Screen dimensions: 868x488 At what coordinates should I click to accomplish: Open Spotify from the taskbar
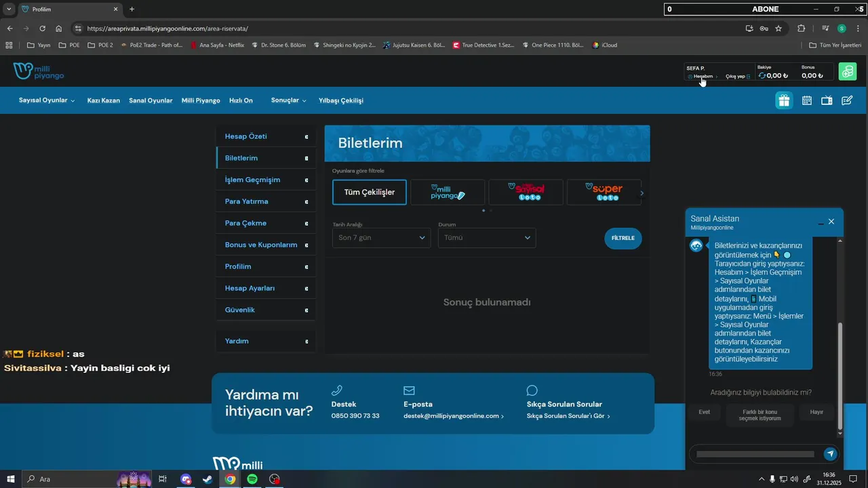(x=252, y=479)
